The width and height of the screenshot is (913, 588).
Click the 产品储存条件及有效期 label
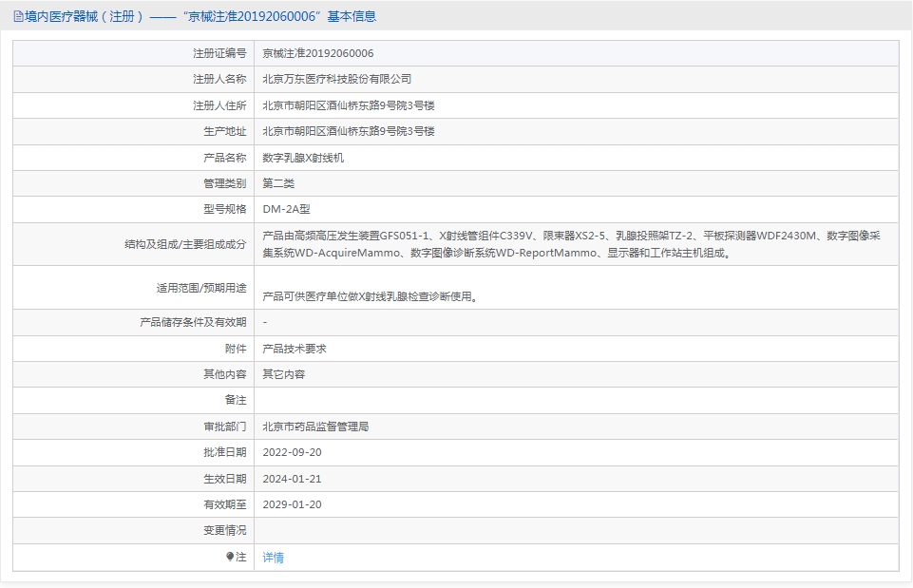[193, 322]
